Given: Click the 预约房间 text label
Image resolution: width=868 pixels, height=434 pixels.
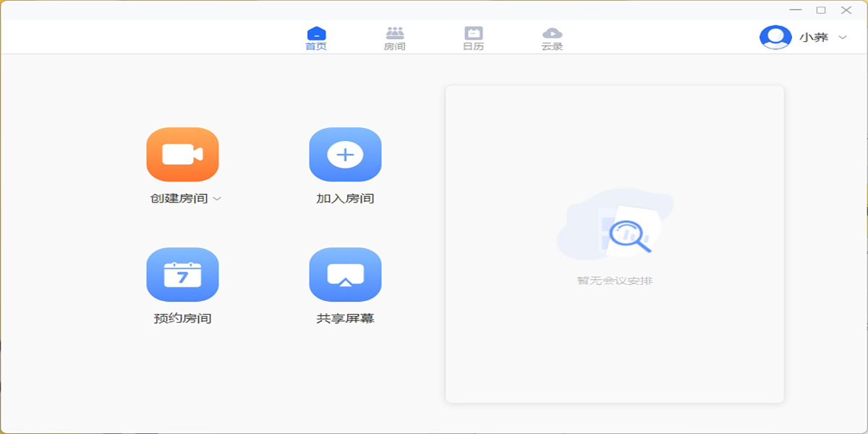Looking at the screenshot, I should pyautogui.click(x=182, y=318).
